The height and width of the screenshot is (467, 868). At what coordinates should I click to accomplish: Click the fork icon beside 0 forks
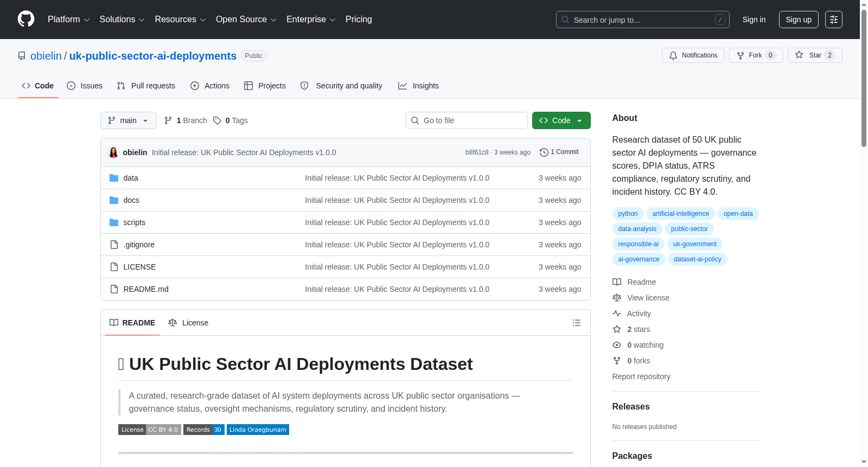coord(617,361)
